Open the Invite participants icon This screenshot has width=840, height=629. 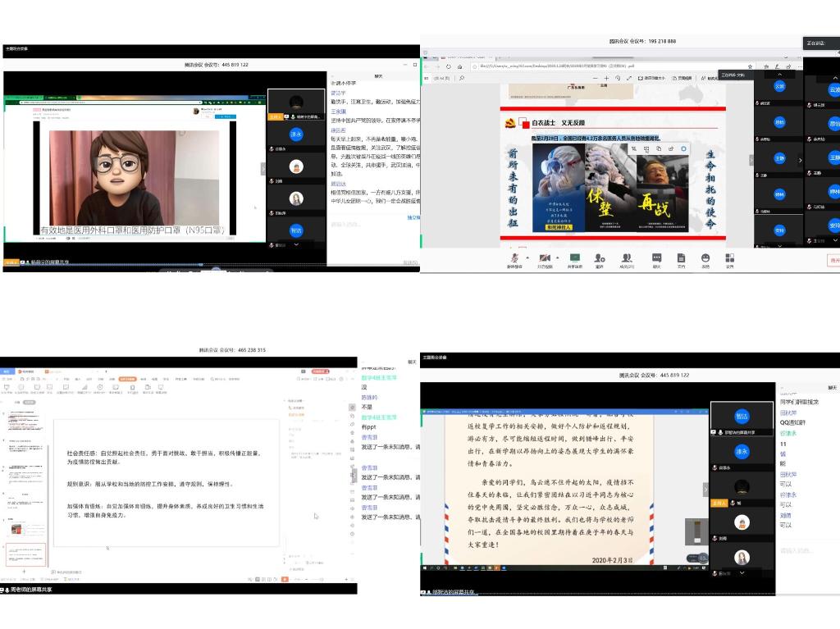[600, 258]
